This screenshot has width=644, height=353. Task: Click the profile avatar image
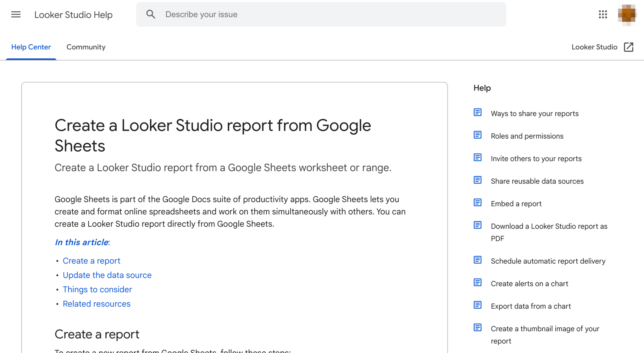(627, 14)
